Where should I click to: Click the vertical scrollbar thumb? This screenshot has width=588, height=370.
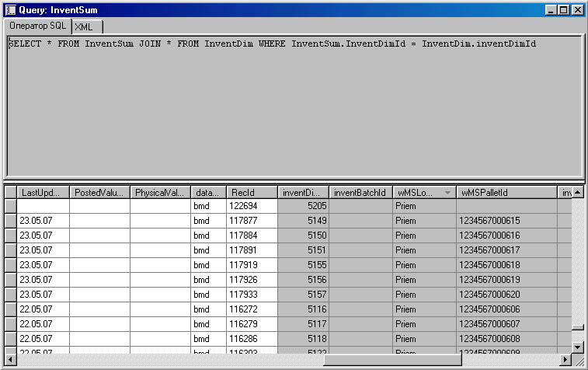(577, 327)
